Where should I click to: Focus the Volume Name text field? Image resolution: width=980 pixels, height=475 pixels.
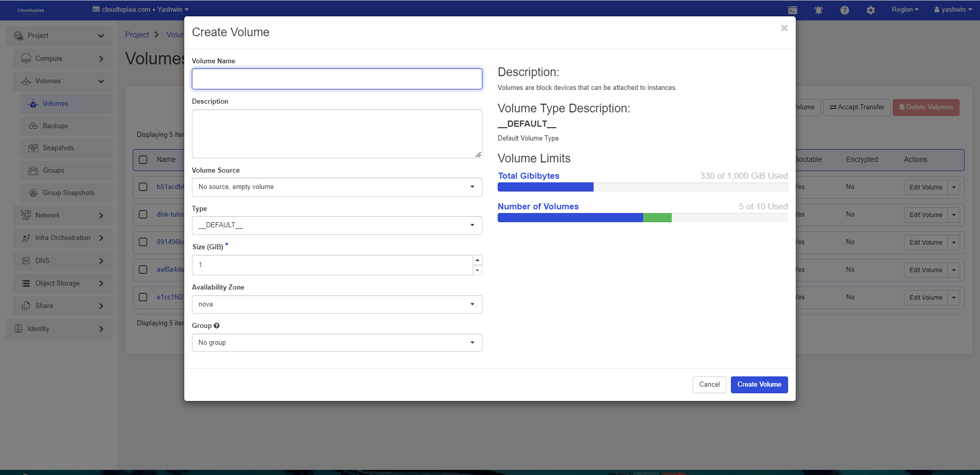(336, 79)
